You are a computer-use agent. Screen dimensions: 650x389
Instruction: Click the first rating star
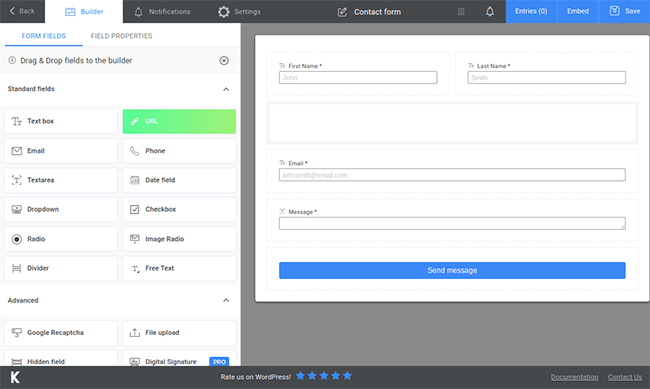point(301,376)
